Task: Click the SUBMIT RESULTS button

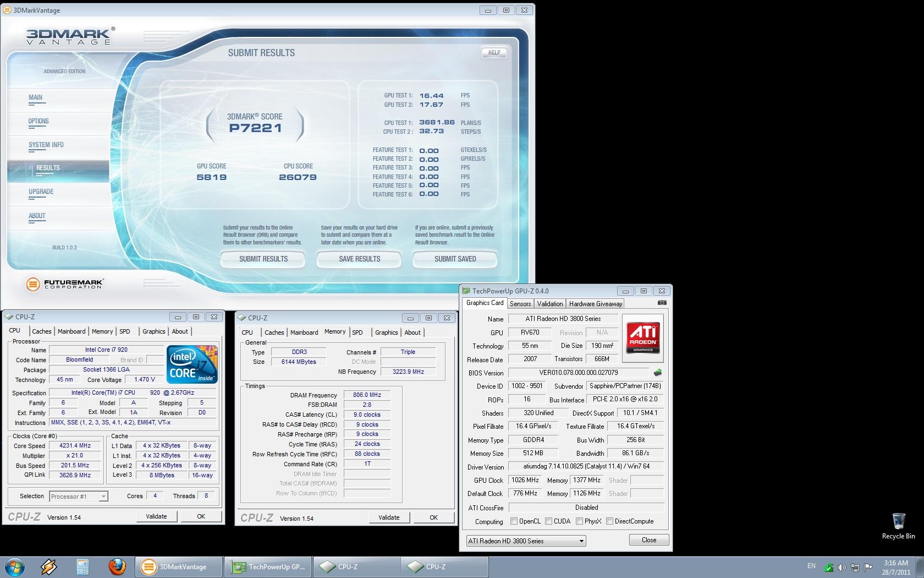Action: pyautogui.click(x=263, y=259)
